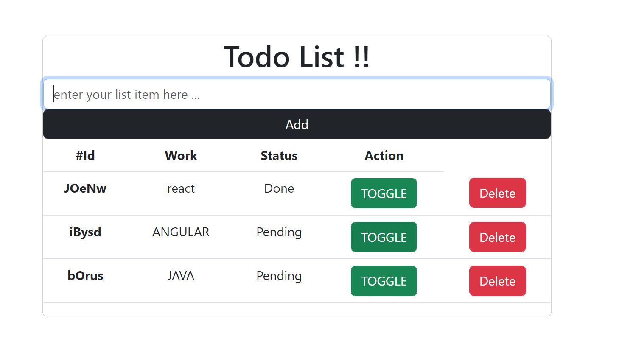
Task: Click the 'JAVA' work entry
Action: (x=181, y=275)
